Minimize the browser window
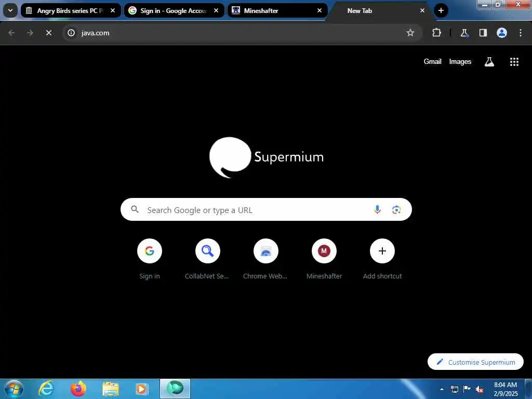 [x=485, y=4]
